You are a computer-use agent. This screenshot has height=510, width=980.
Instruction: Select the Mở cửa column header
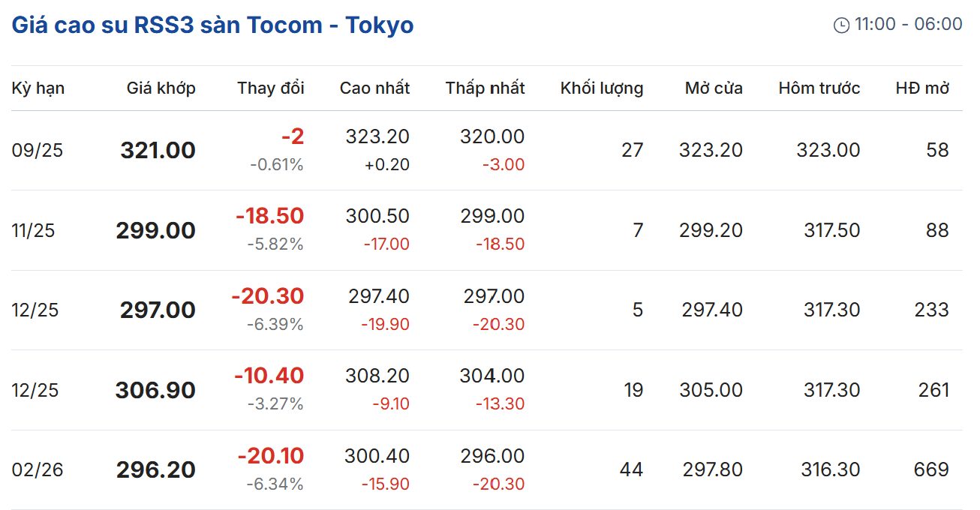point(713,88)
